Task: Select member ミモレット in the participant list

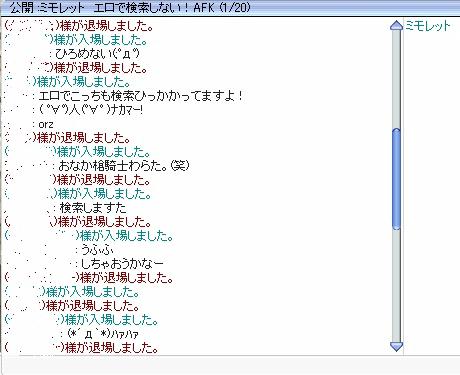Action: pos(428,26)
